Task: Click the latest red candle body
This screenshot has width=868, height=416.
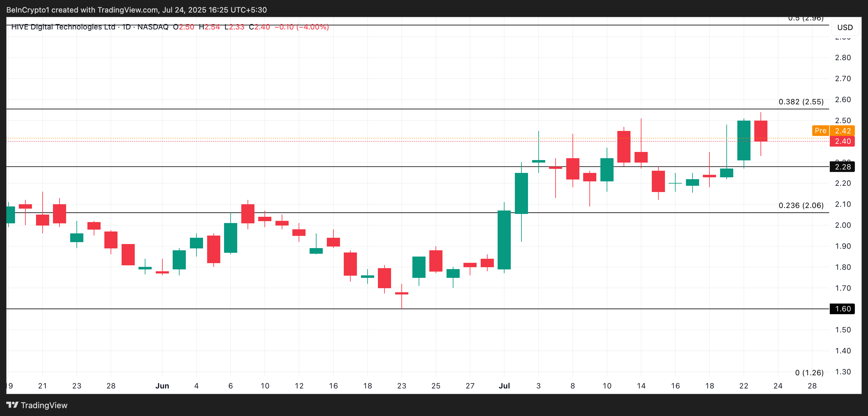Action: [x=761, y=131]
